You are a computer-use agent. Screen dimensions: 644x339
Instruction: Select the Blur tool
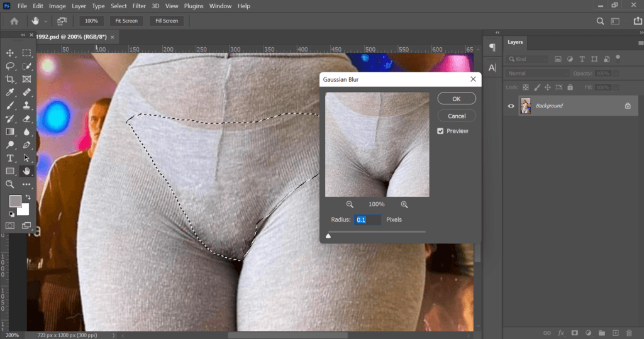point(26,132)
